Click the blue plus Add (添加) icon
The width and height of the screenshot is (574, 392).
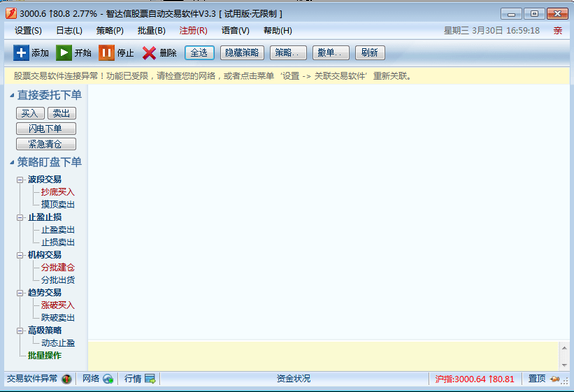[22, 53]
